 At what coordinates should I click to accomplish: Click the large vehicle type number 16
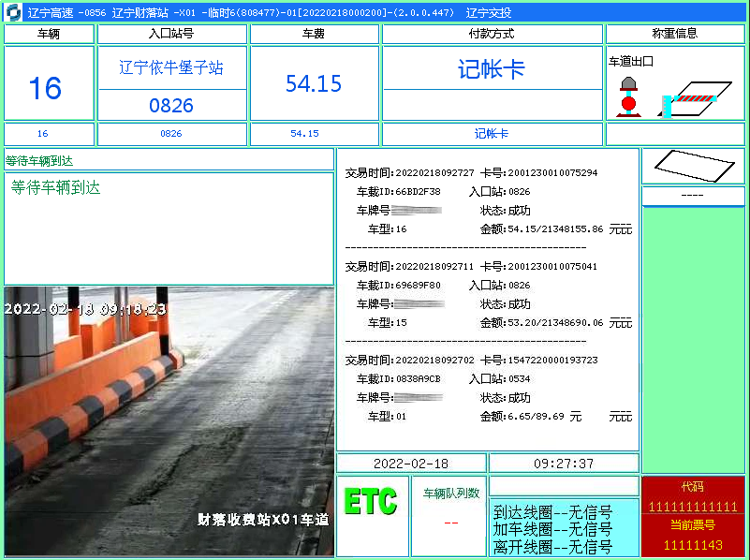tap(45, 88)
